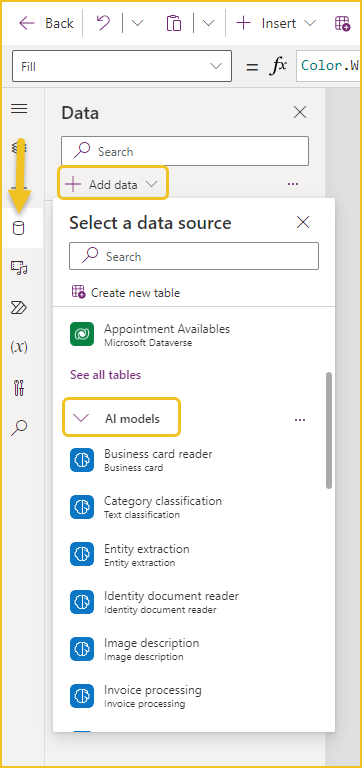Click See all tables link
362x768 pixels.
(105, 375)
